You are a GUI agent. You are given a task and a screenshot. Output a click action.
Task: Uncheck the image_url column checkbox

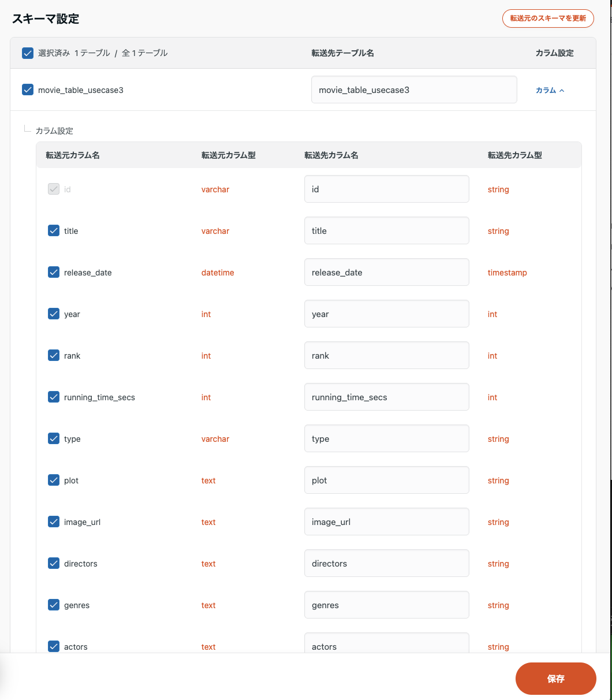(54, 522)
